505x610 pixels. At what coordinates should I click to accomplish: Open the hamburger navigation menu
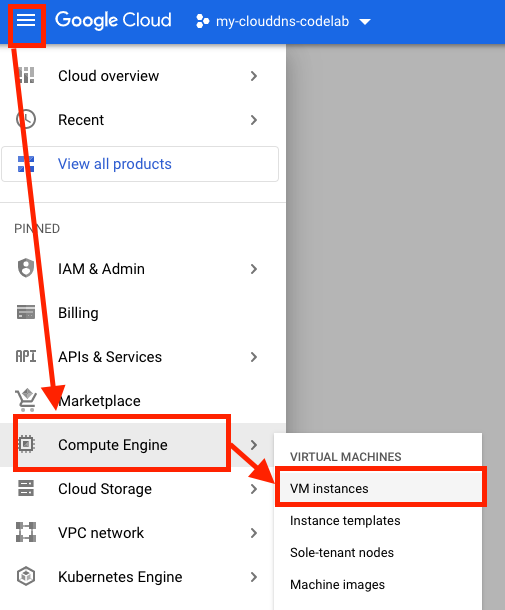tap(26, 20)
